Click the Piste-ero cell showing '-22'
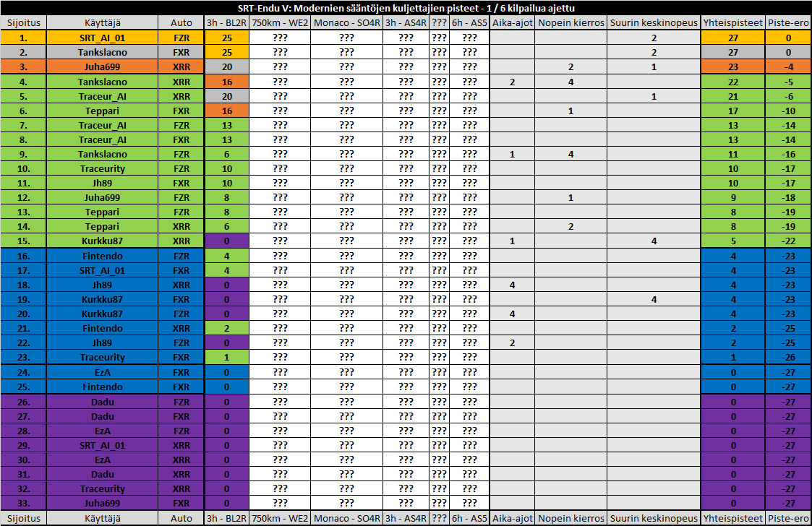Image resolution: width=812 pixels, height=526 pixels. click(x=787, y=241)
